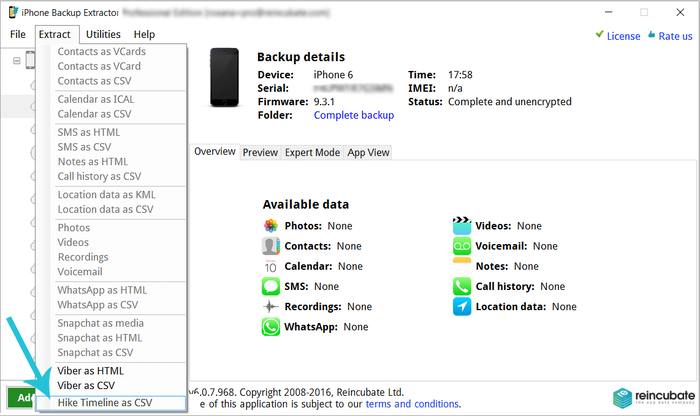Open the Help menu

144,34
